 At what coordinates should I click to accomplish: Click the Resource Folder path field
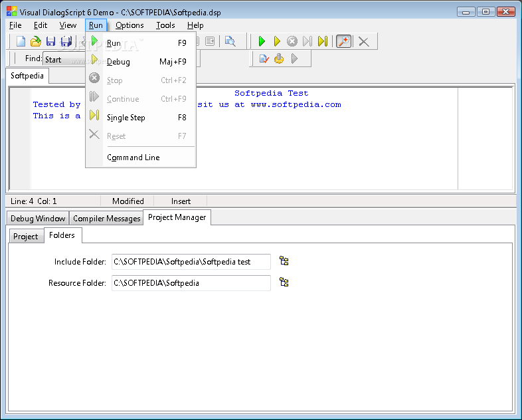[191, 283]
